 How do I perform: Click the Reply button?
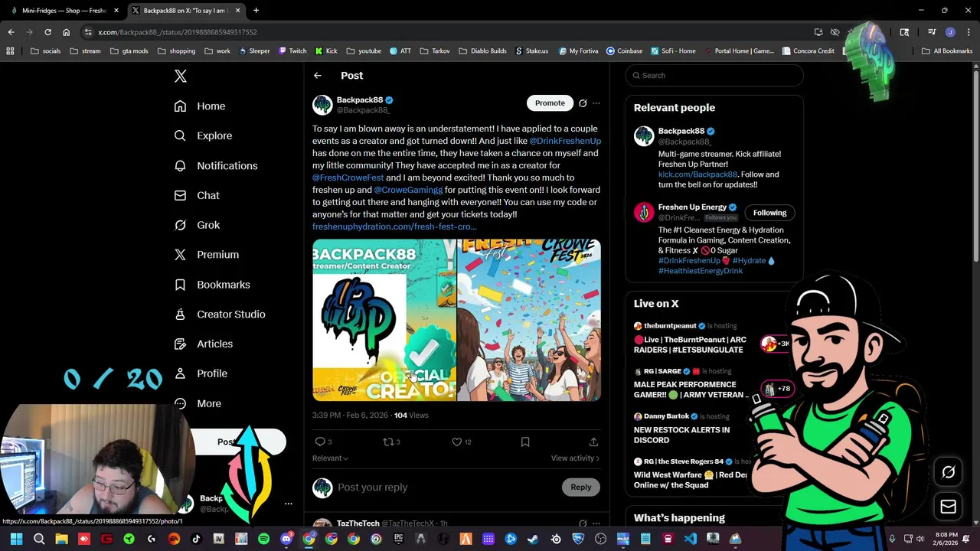coord(581,487)
